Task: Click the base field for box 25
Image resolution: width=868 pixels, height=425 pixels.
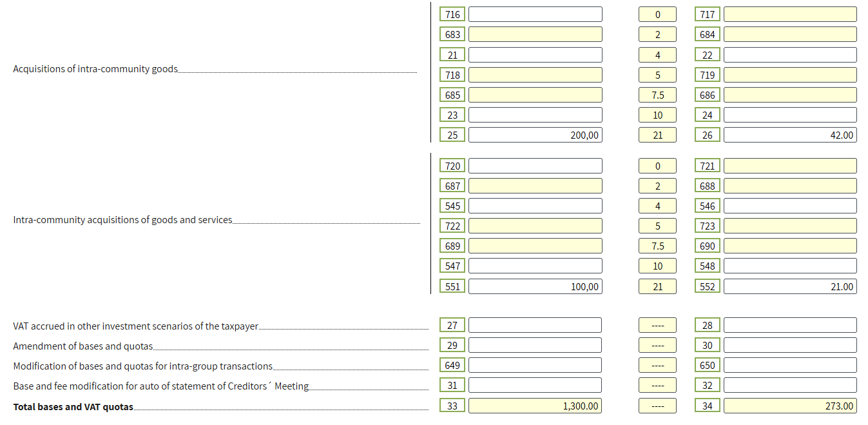Action: 535,135
